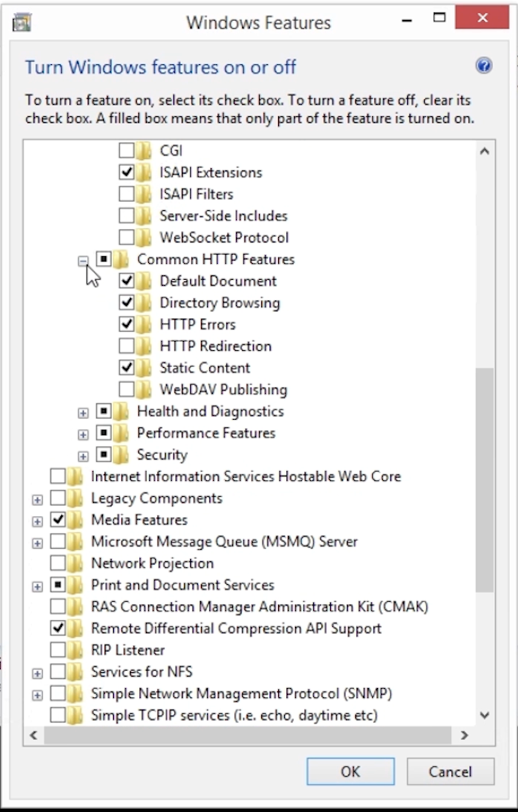Viewport: 518px width, 812px height.
Task: Enable the WebDAV Publishing checkbox
Action: [x=126, y=389]
